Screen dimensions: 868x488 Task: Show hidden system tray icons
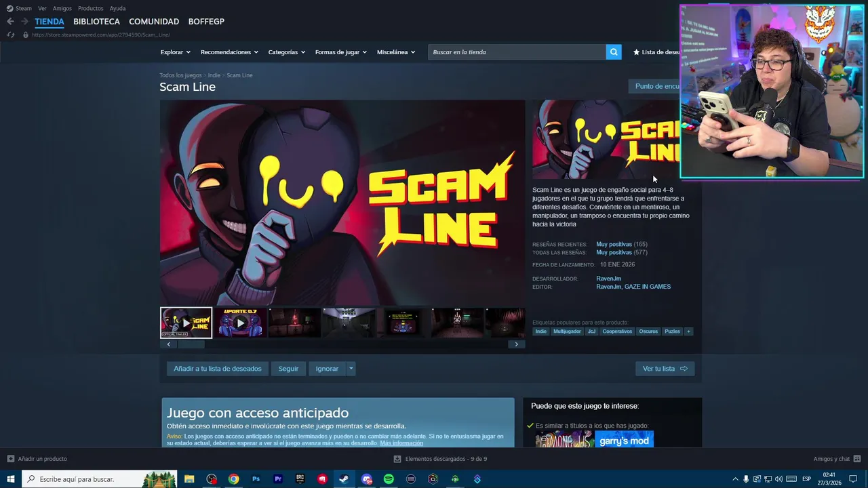click(735, 479)
